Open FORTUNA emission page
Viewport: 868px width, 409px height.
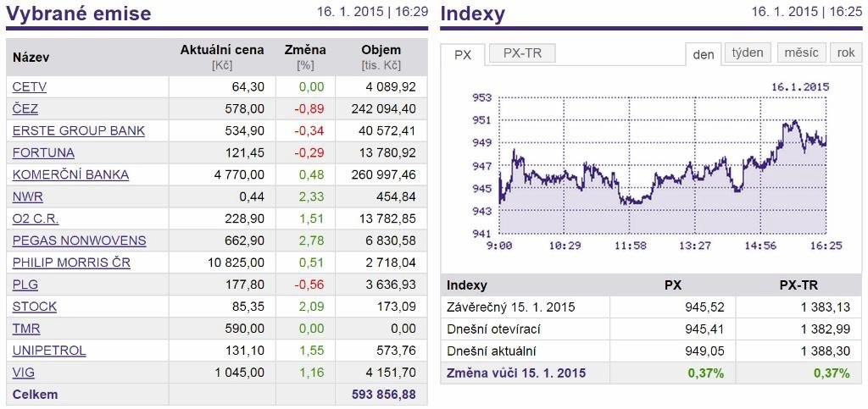[x=43, y=152]
